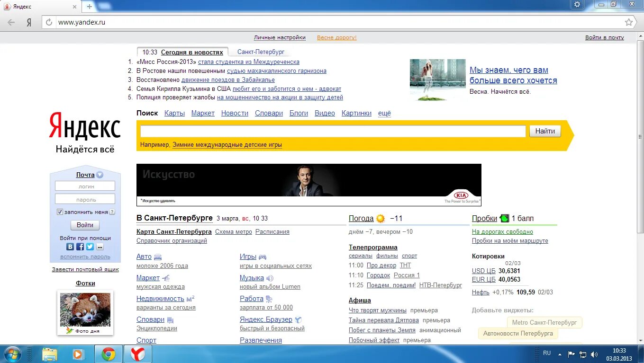Viewport: 644px width, 363px height.
Task: Click 'Завести почтовый ящик' link
Action: 85,269
